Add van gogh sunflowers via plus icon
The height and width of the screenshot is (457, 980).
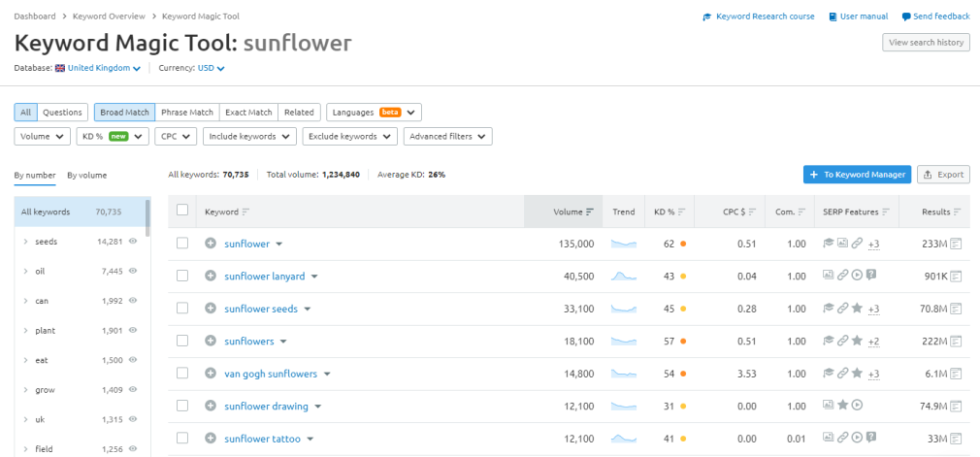[x=211, y=374]
